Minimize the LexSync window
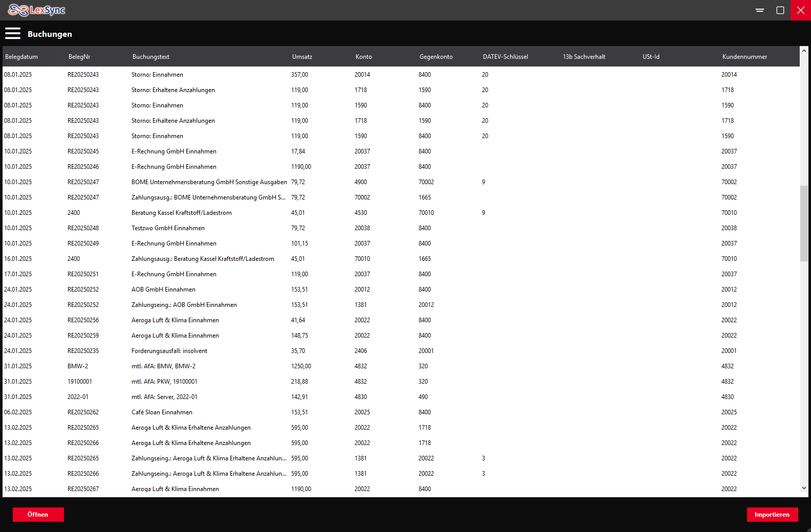This screenshot has height=532, width=811. pos(760,10)
